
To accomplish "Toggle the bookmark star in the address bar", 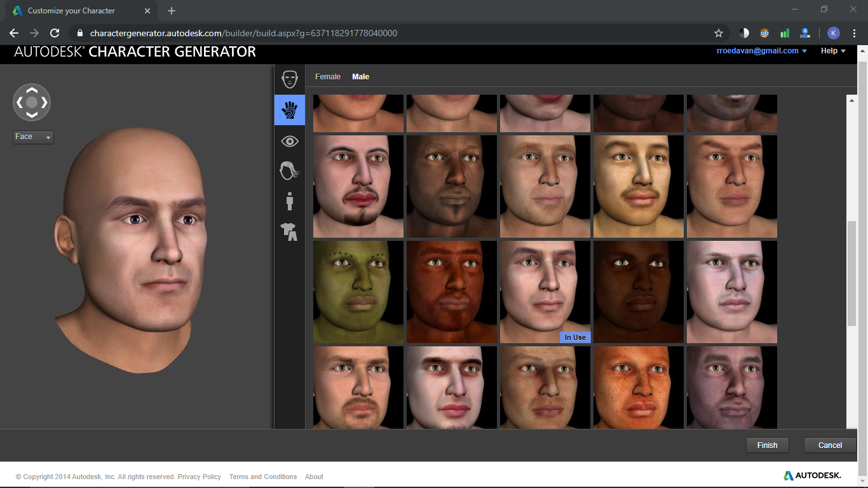I will [x=719, y=33].
